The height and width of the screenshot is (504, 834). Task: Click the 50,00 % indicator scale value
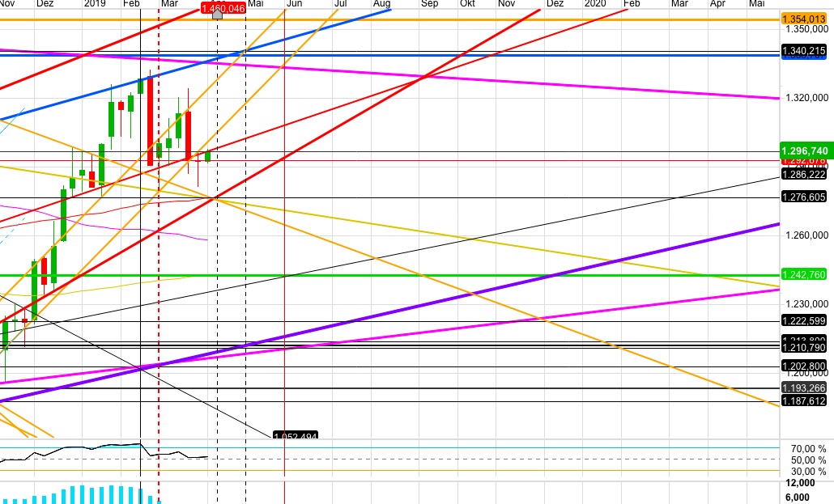(x=808, y=460)
